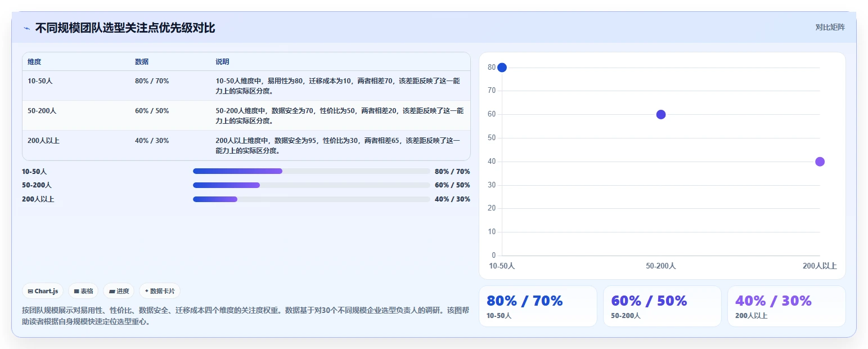Screen dimensions: 868x349
Task: Click the y-axis label 50
Action: pyautogui.click(x=492, y=138)
